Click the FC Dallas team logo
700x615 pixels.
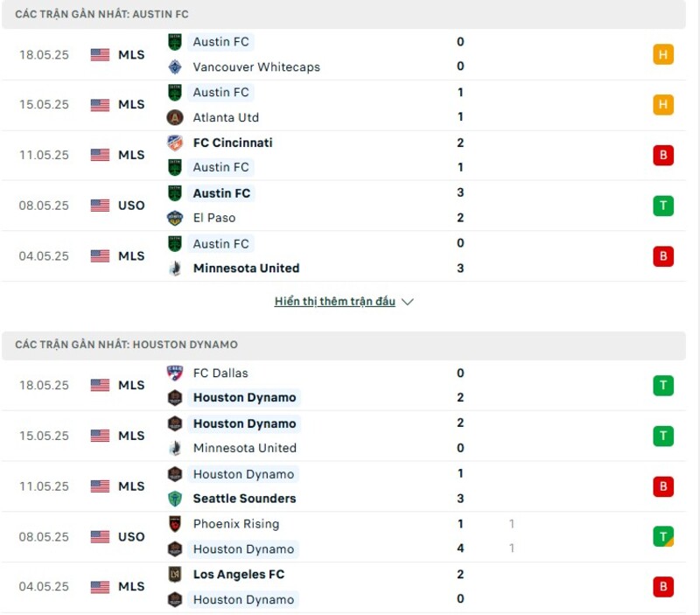click(175, 373)
